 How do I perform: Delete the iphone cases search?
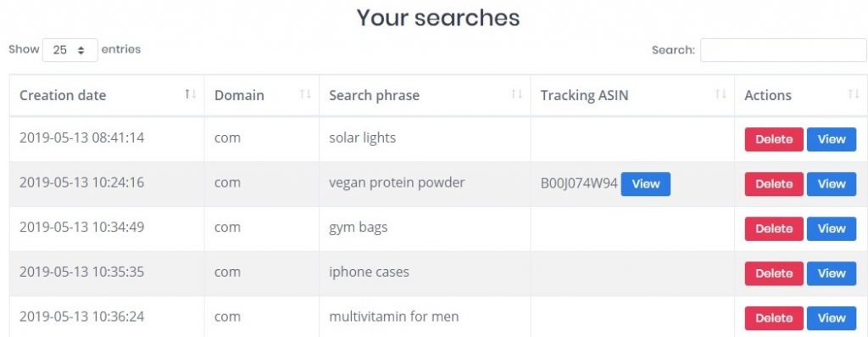coord(774,273)
